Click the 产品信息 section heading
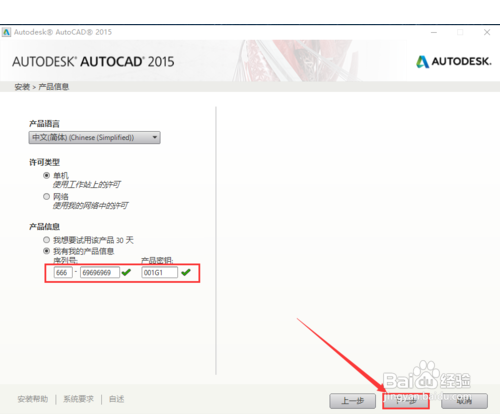Screen dimensions: 500x414 tap(44, 227)
